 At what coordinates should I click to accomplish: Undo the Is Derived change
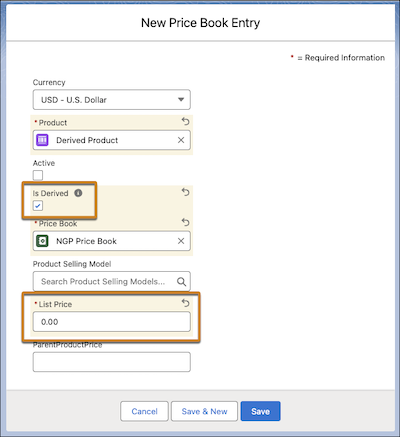pyautogui.click(x=186, y=192)
